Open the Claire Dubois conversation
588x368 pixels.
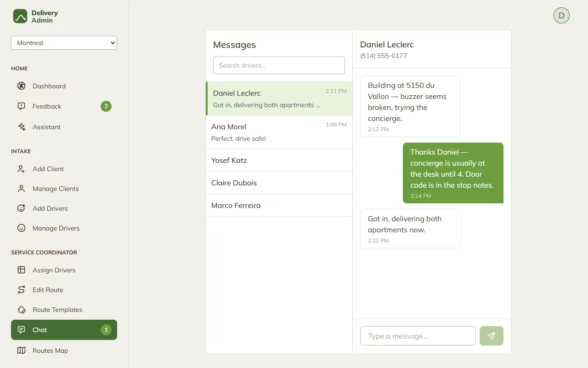tap(279, 183)
